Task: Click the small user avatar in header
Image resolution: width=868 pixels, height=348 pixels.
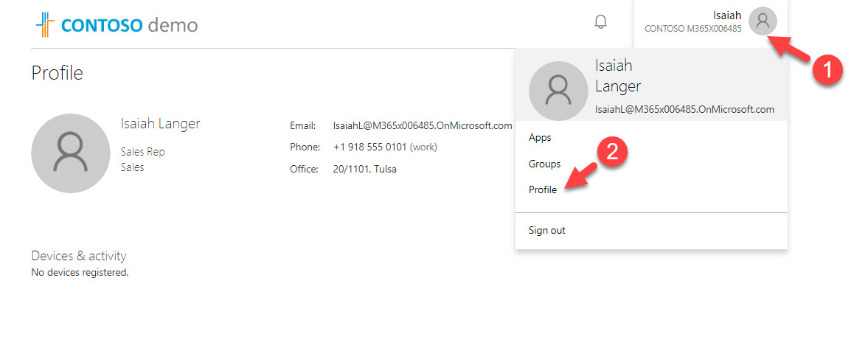Action: (x=763, y=21)
